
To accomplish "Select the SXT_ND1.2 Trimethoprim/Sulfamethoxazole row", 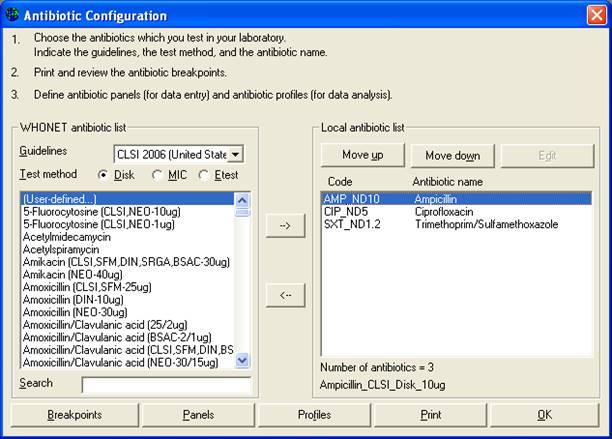I will point(457,224).
